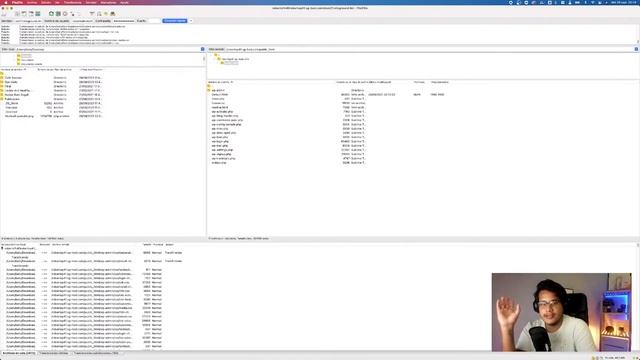Select readme.html in remote list
The image size is (640, 360).
click(220, 107)
